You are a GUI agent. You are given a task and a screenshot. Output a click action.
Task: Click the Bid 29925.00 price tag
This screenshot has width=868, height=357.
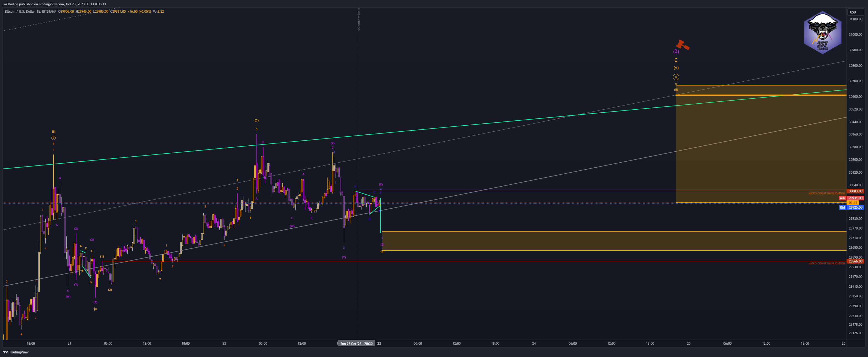pyautogui.click(x=851, y=207)
